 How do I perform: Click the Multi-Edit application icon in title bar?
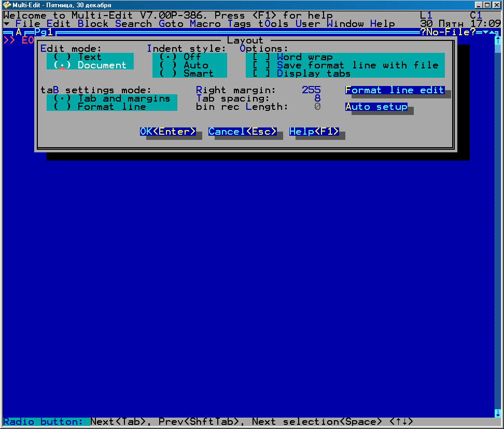[7, 5]
